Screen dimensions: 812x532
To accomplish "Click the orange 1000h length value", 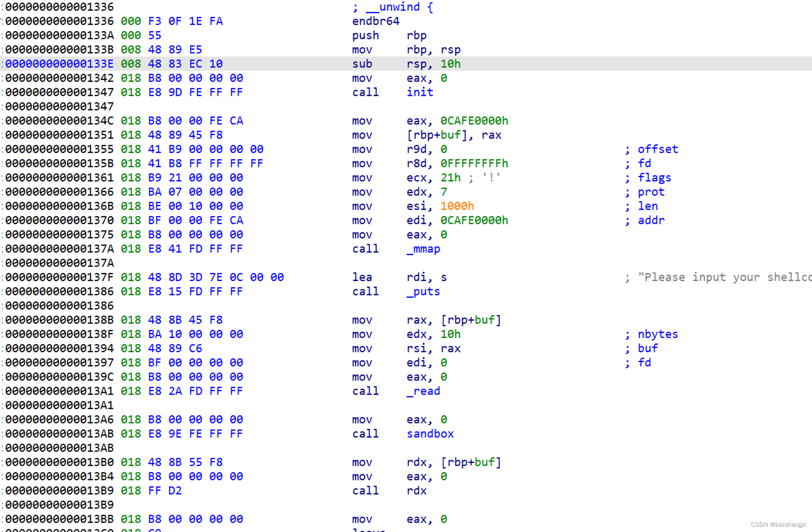I will click(457, 206).
